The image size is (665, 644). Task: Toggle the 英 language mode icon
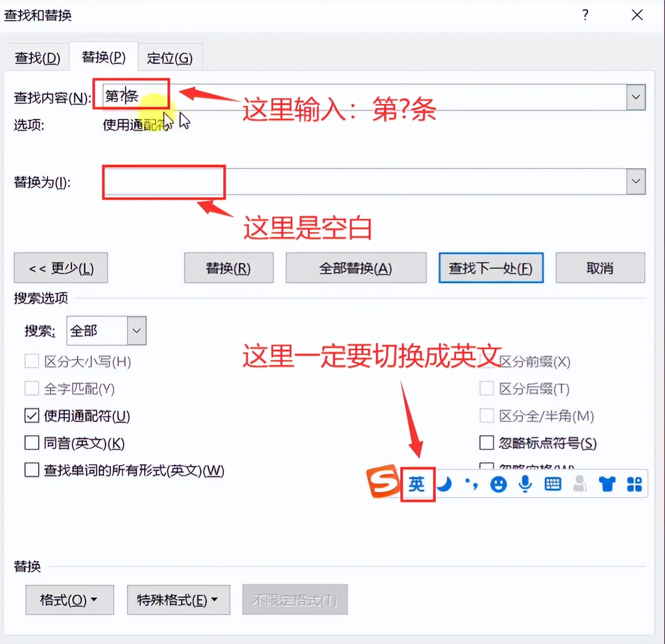tap(417, 484)
